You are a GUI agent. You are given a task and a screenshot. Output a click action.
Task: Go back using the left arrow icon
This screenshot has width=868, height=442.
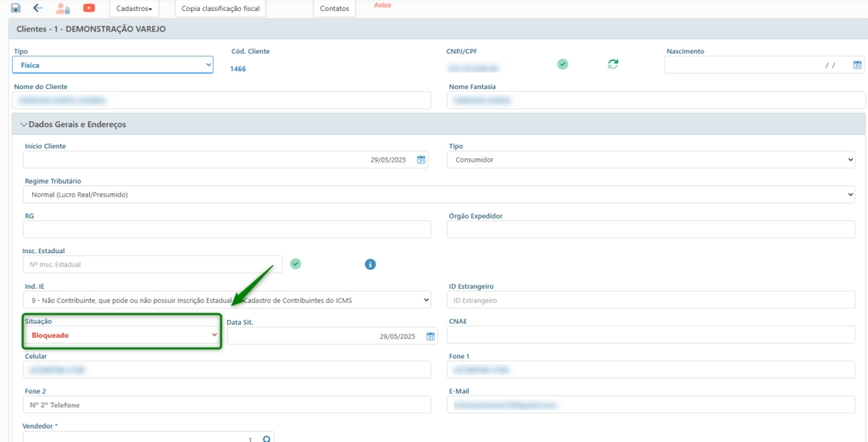coord(37,8)
